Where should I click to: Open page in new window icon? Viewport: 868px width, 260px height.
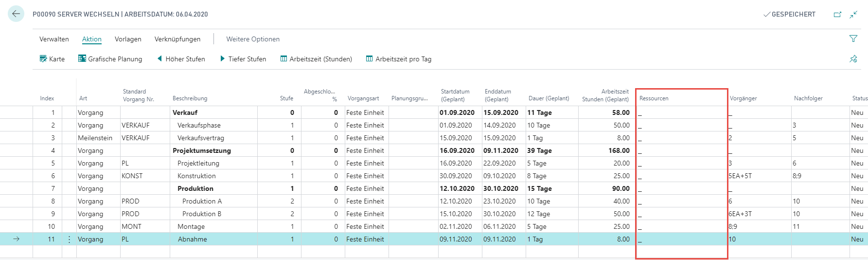tap(837, 15)
